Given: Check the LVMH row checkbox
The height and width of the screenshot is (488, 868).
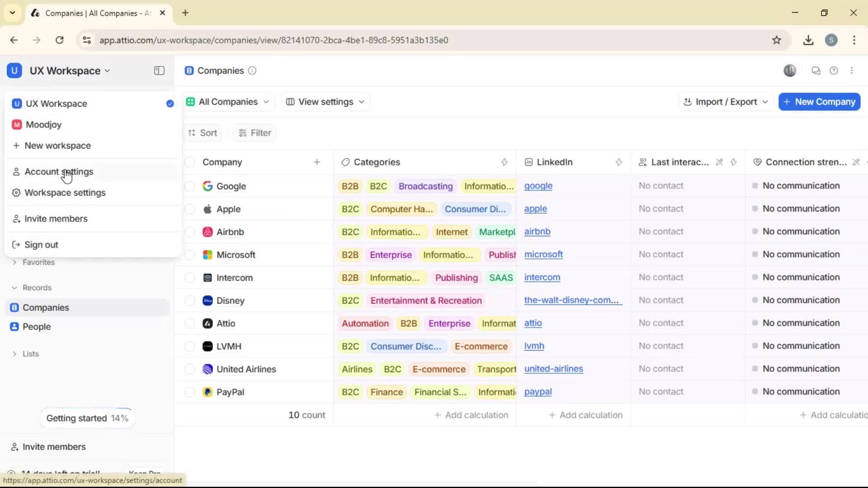Looking at the screenshot, I should pos(190,347).
